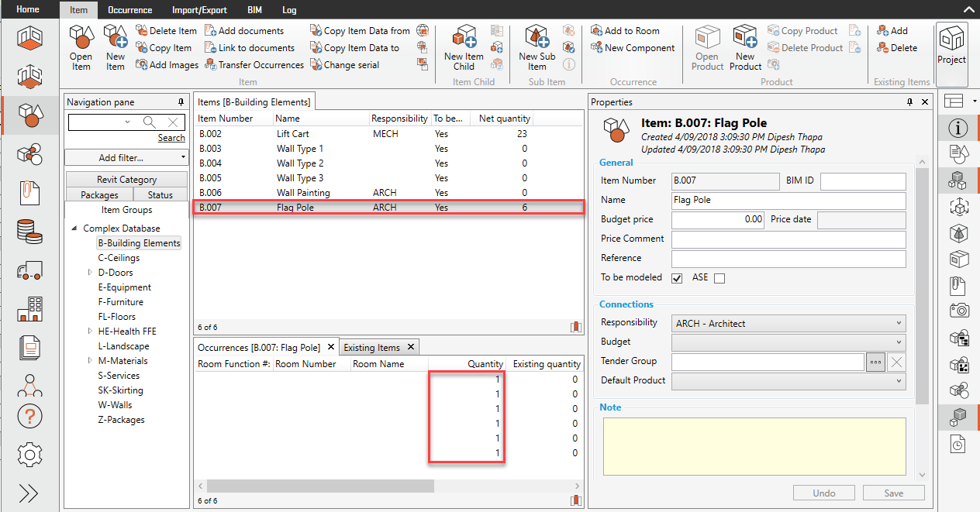Enable the ASE checkbox

pyautogui.click(x=719, y=278)
